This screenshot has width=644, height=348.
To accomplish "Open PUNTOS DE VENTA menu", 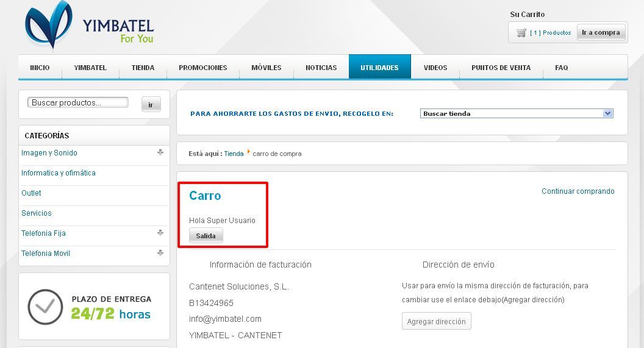I will click(501, 68).
